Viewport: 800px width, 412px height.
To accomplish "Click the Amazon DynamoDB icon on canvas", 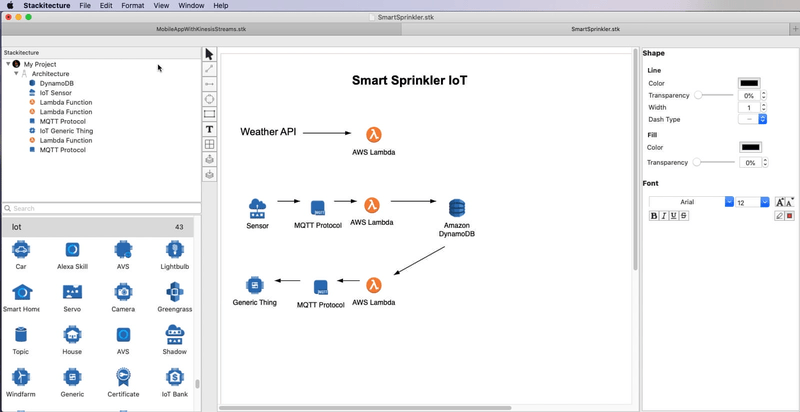I will [x=457, y=208].
